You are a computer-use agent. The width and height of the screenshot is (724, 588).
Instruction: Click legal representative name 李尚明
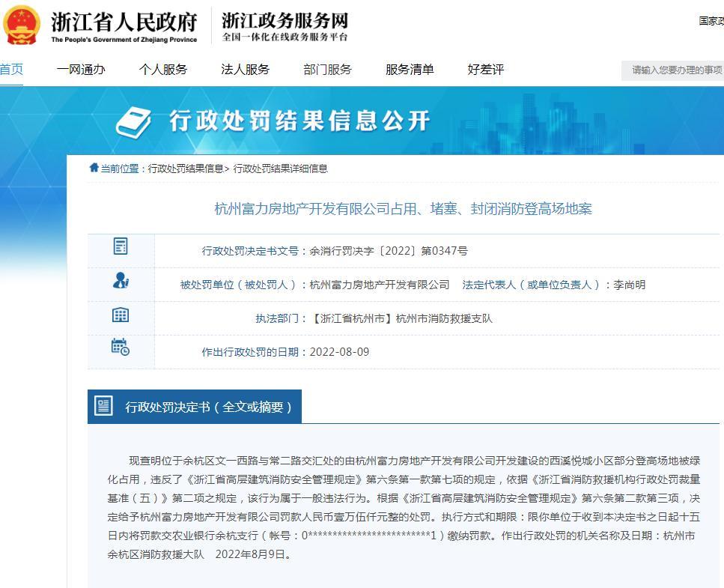629,285
